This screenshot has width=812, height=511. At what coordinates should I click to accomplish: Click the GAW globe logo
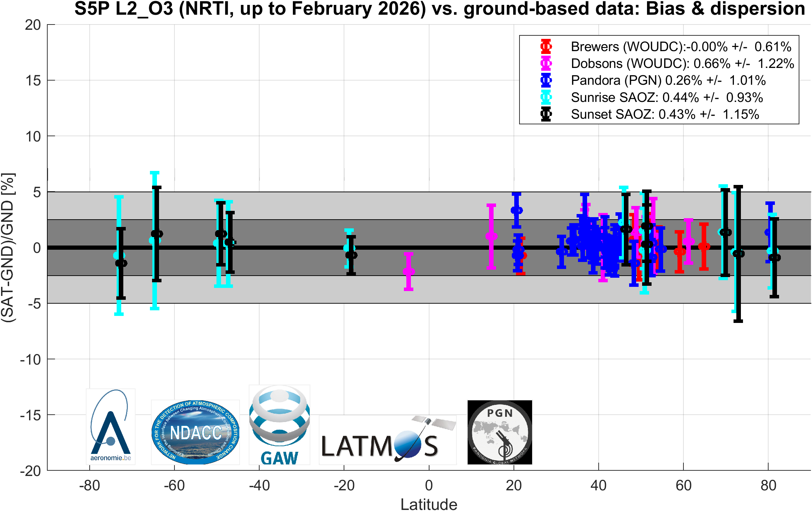point(280,425)
